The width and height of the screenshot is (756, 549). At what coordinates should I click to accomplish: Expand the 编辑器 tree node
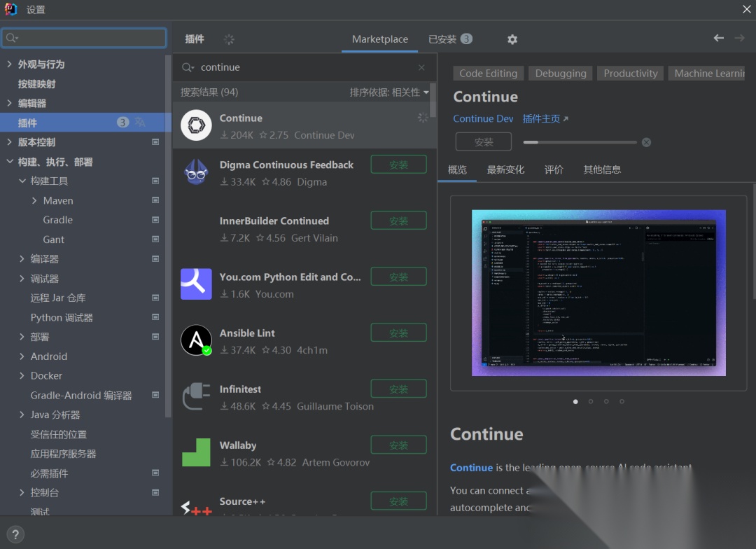(9, 102)
